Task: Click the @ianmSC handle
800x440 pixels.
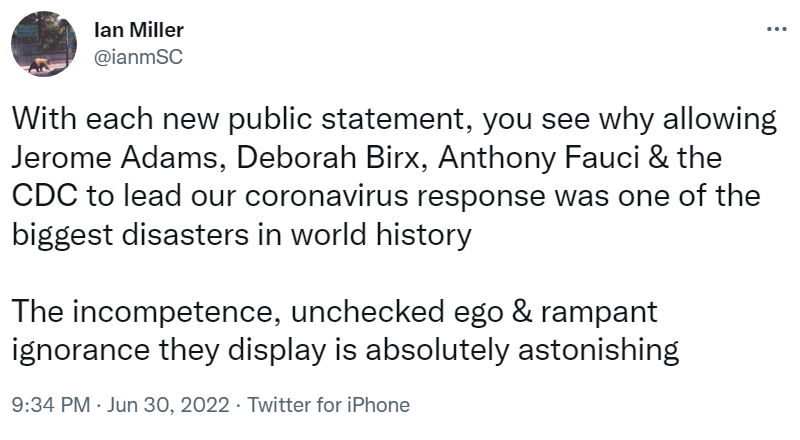Action: 137,56
